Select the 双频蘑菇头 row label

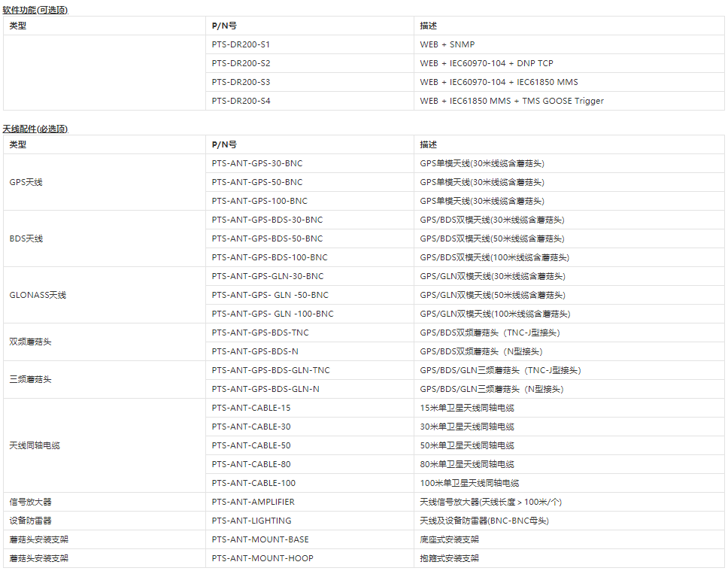point(30,342)
